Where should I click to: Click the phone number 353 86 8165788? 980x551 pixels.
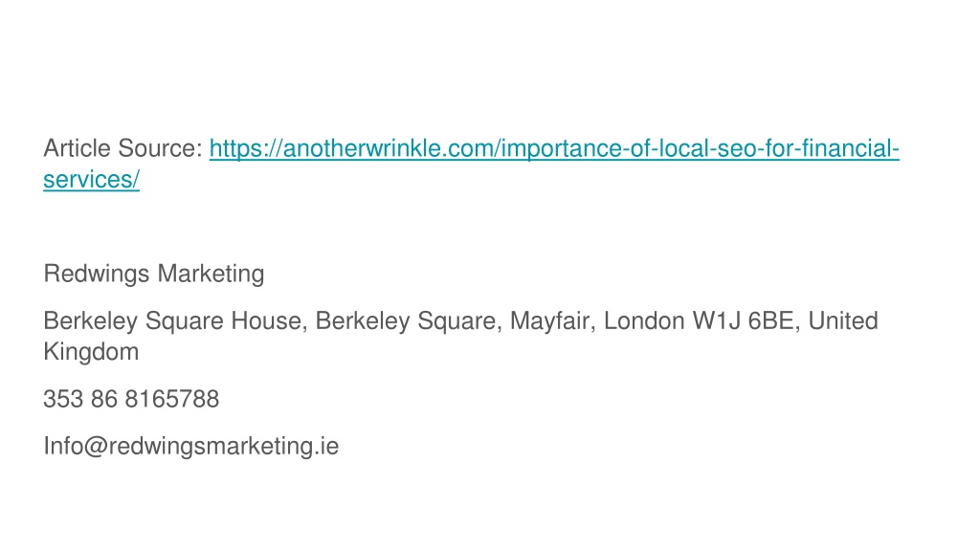[x=131, y=399]
